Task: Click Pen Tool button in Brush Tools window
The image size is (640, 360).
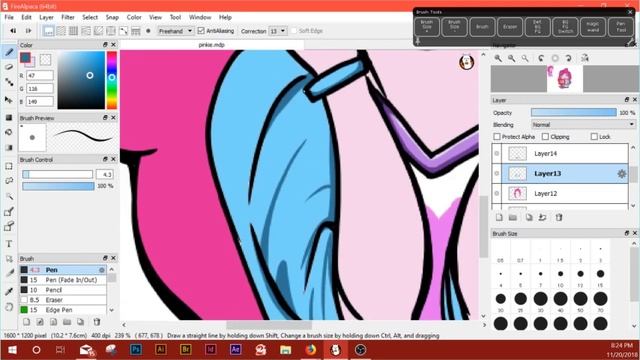Action: 620,27
